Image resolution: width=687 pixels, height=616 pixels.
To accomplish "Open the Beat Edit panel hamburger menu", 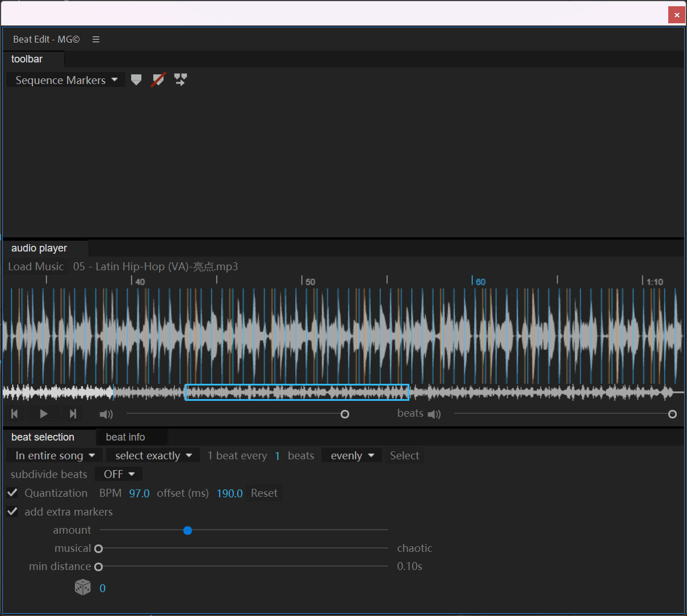I will pyautogui.click(x=96, y=39).
